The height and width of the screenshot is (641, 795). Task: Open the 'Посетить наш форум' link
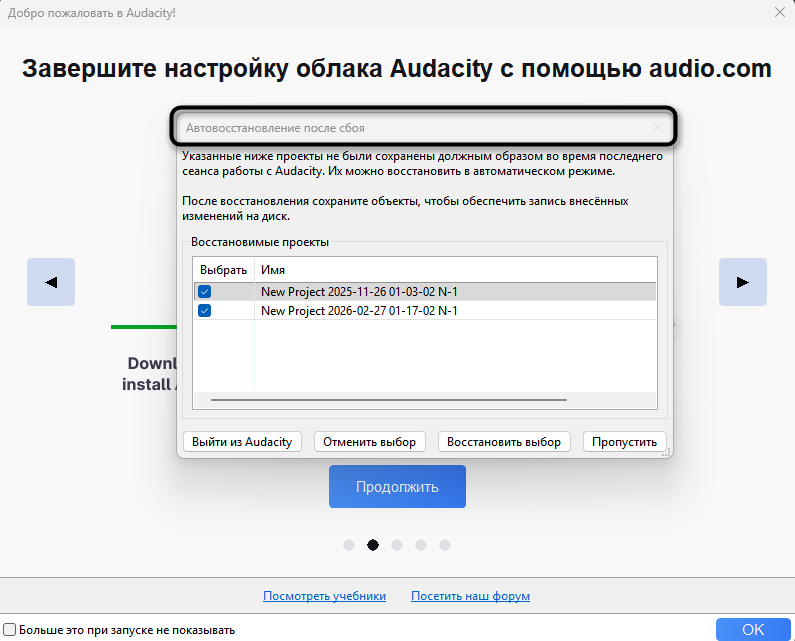click(471, 596)
